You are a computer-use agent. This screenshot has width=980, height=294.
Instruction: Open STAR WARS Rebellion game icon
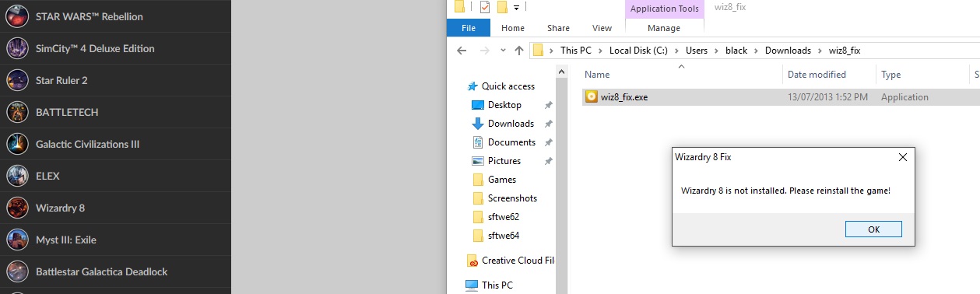(17, 16)
